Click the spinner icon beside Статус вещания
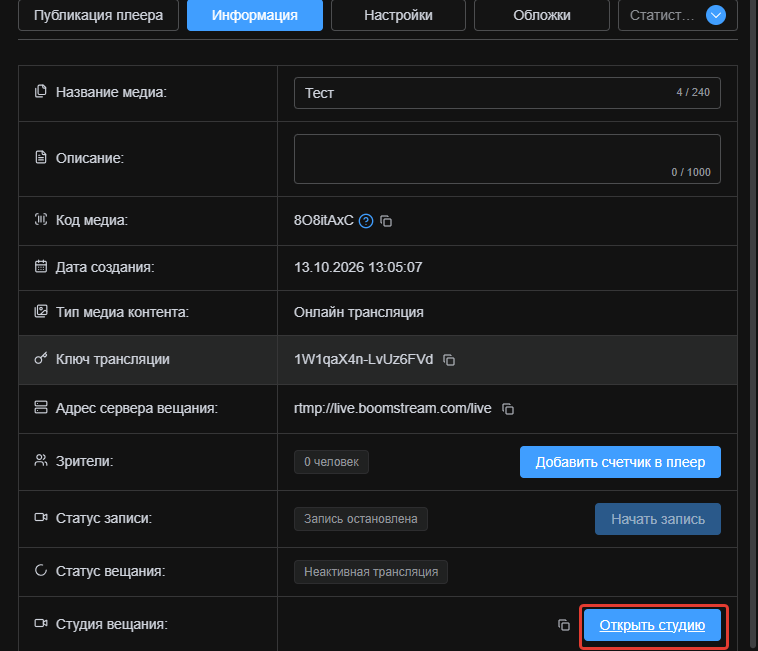 (x=41, y=570)
